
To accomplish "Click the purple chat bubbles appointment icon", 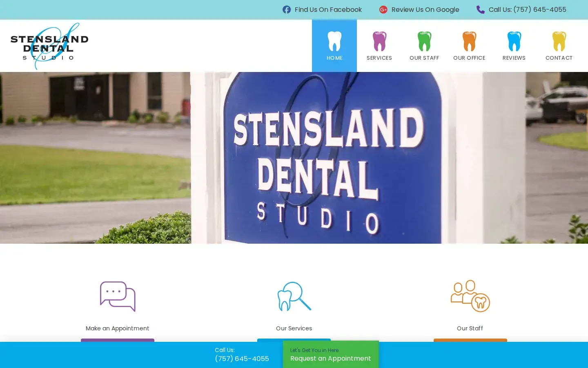I will pyautogui.click(x=118, y=296).
